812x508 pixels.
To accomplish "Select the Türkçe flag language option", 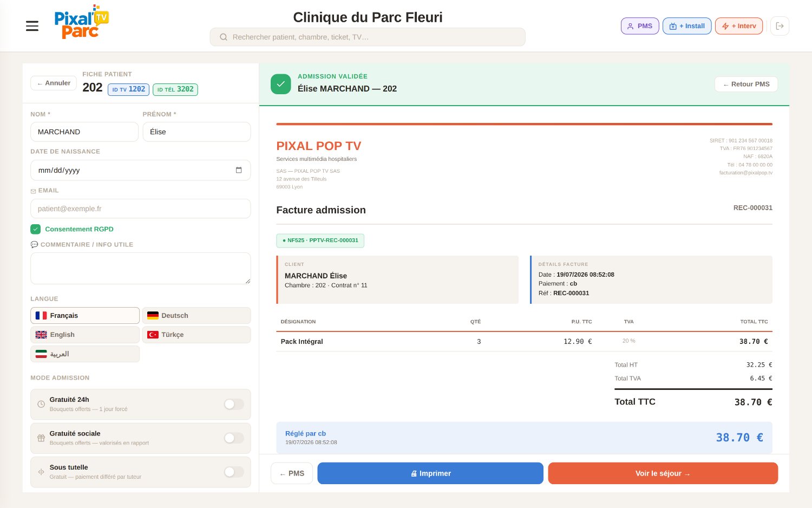I will coord(197,335).
